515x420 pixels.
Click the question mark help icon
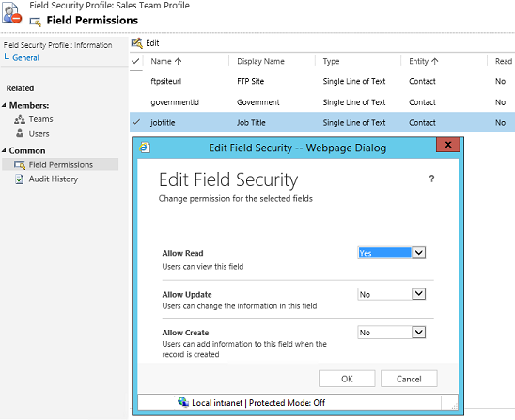point(431,179)
